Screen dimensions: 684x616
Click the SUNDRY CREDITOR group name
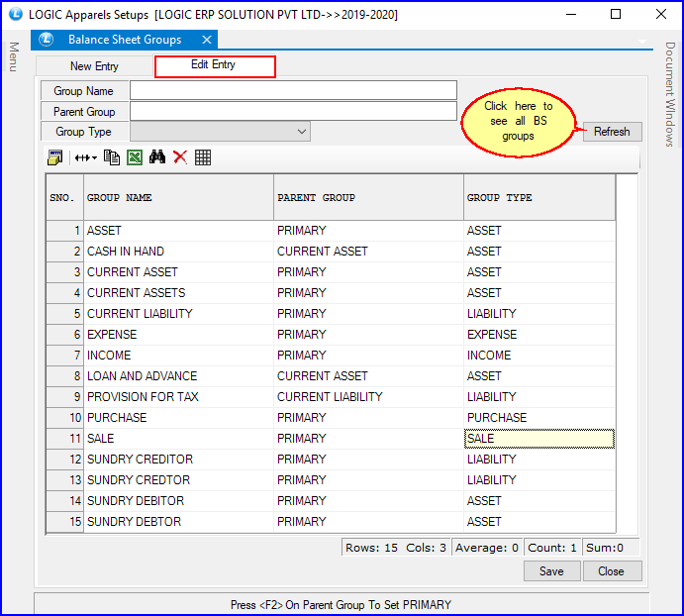coord(140,460)
